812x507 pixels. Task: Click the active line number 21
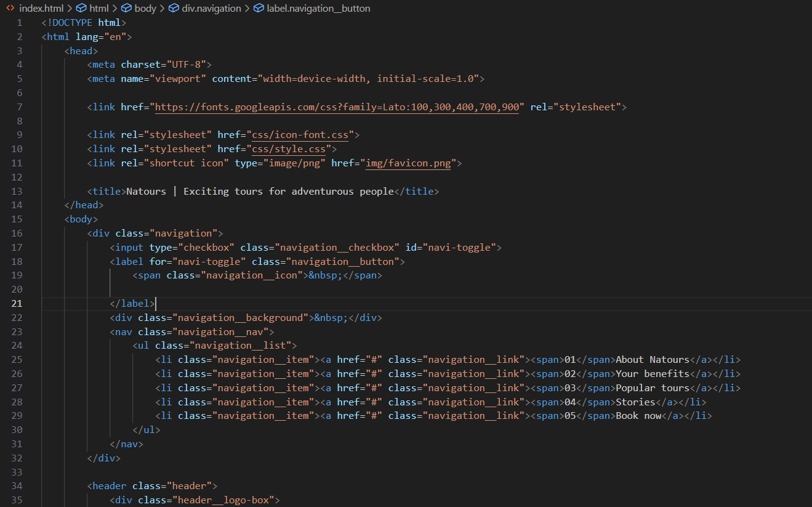click(x=17, y=303)
